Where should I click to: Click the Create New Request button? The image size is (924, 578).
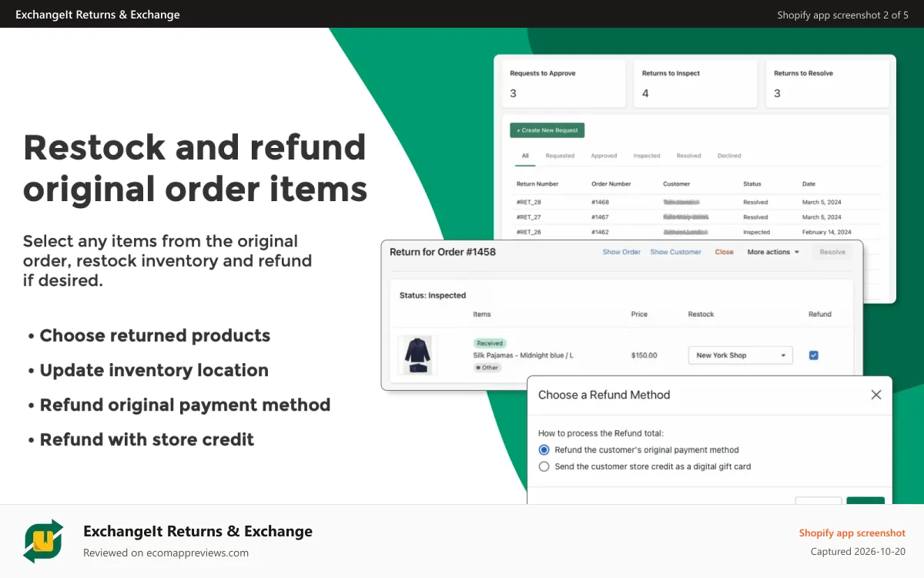coord(547,130)
